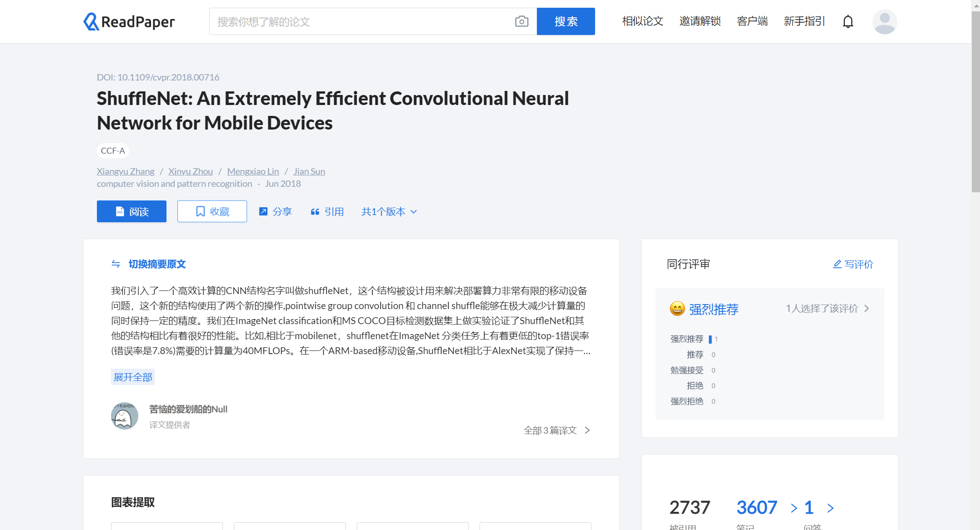Open 客户端 in top navigation
The width and height of the screenshot is (980, 530).
[x=752, y=21]
